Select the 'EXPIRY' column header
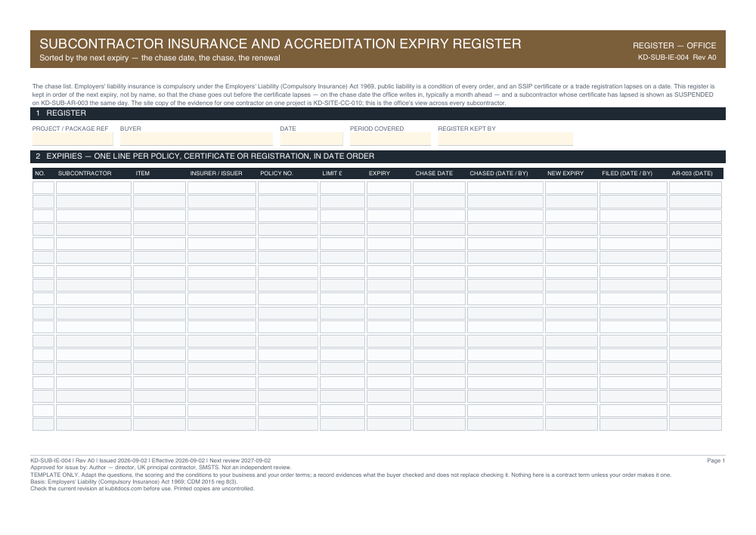The height and width of the screenshot is (535, 756). pyautogui.click(x=380, y=174)
